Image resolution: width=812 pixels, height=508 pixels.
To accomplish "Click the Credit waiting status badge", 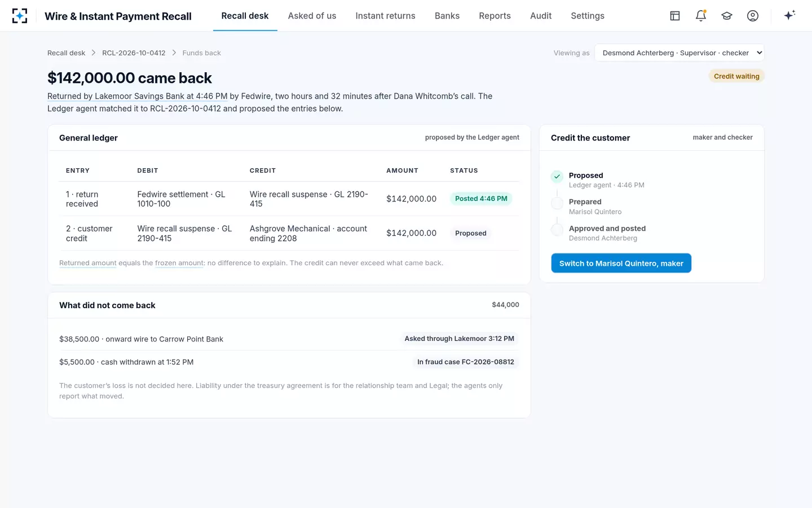I will click(x=736, y=76).
